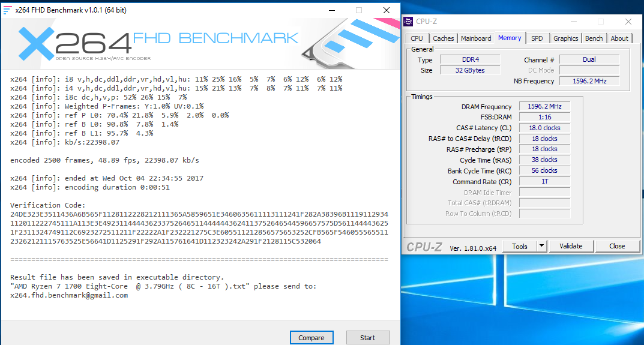This screenshot has width=644, height=345.
Task: Click the CPU-Z title bar app icon
Action: (x=408, y=22)
